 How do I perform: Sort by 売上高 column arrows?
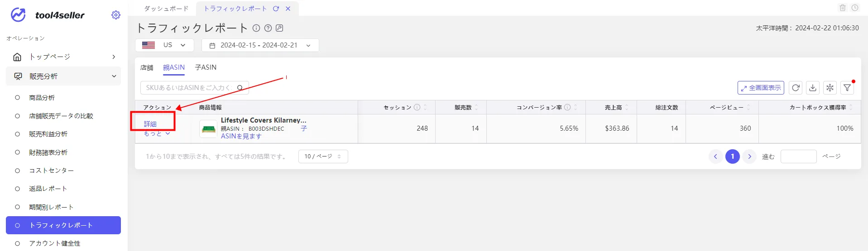627,107
